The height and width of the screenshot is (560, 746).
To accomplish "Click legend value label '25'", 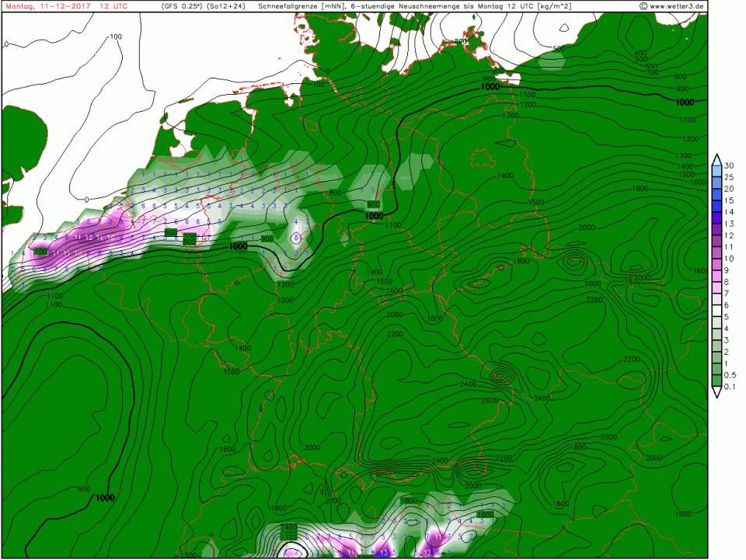I will [729, 177].
